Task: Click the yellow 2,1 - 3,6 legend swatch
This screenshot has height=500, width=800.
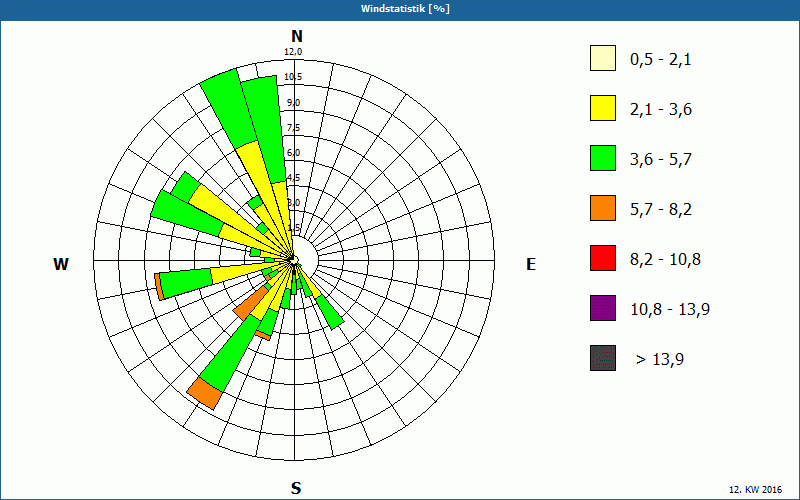Action: tap(603, 108)
